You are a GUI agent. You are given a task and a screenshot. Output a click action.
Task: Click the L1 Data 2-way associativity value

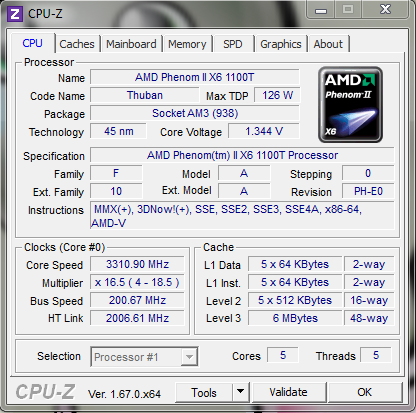pos(369,264)
